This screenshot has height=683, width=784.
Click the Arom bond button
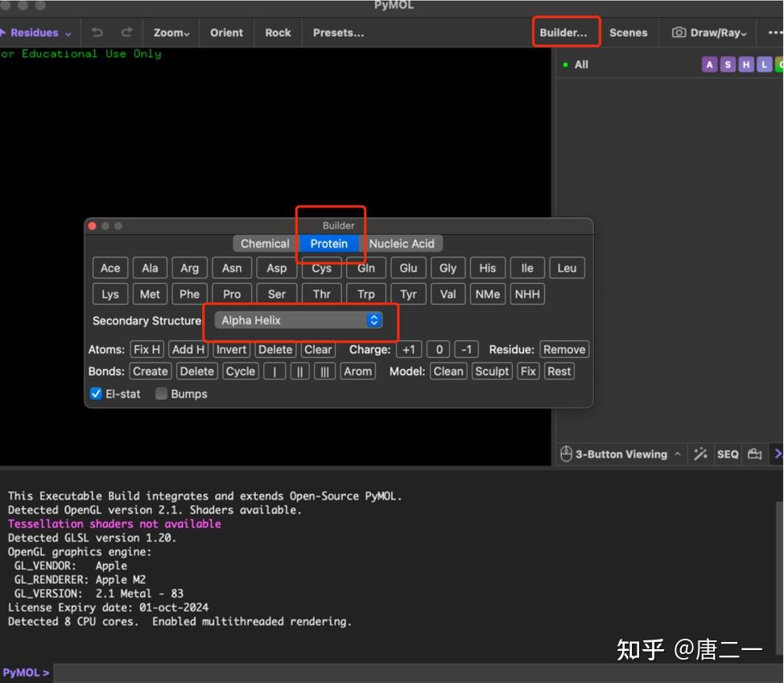tap(358, 371)
